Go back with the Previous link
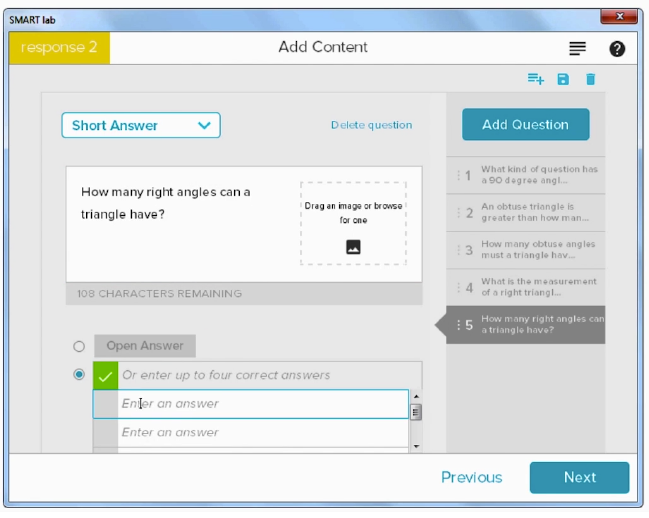The height and width of the screenshot is (518, 649). [471, 478]
